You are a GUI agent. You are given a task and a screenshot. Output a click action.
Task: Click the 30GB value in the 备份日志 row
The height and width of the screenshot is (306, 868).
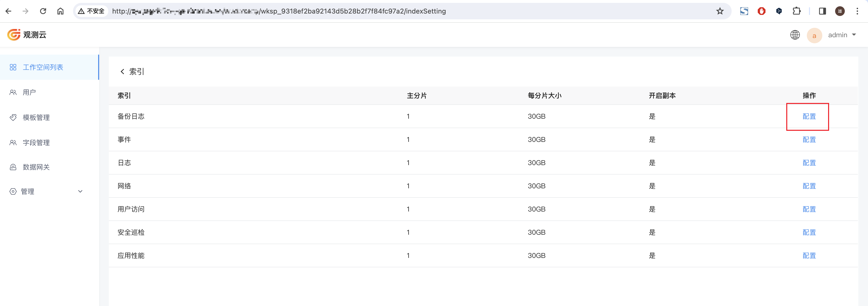pos(537,116)
